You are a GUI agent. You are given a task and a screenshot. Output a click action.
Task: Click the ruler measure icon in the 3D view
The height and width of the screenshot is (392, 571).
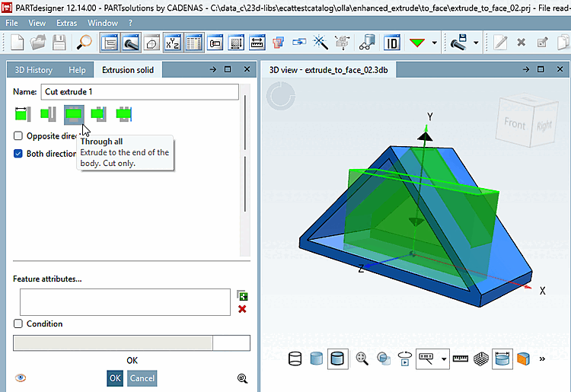click(461, 359)
